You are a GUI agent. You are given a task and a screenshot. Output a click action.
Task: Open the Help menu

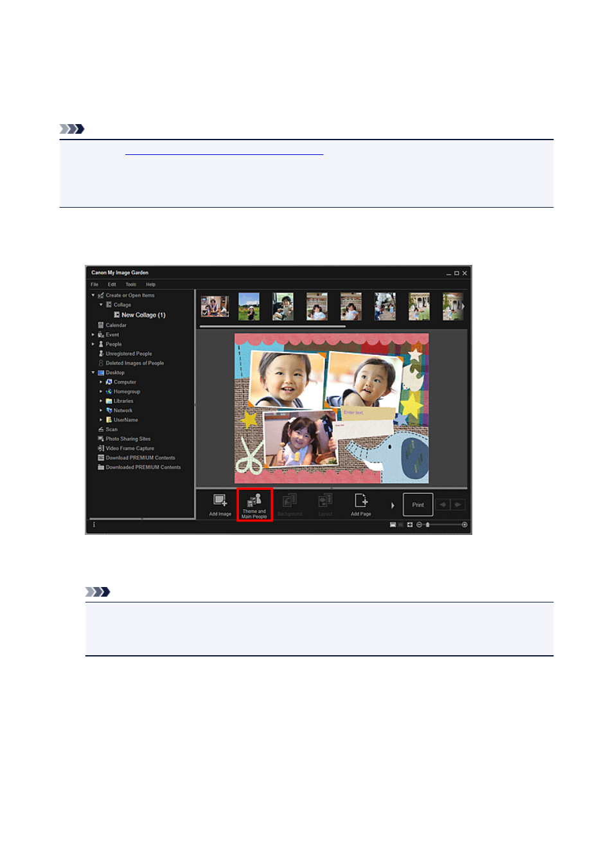(150, 284)
